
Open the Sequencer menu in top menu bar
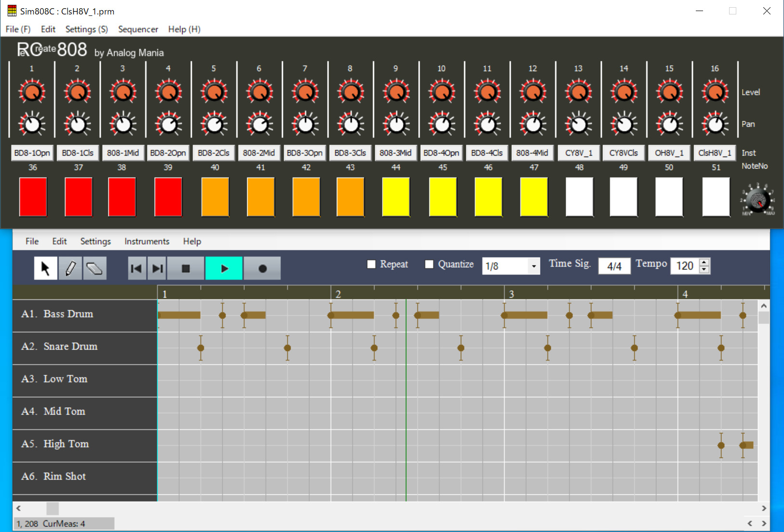coord(138,29)
